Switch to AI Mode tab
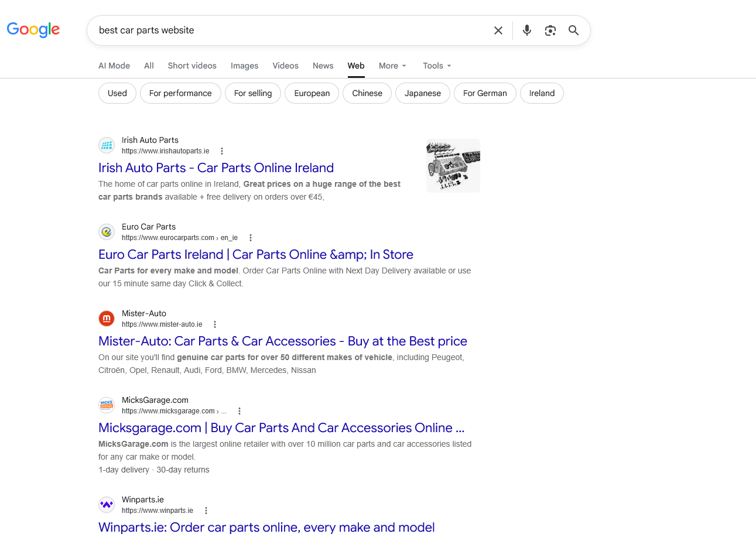Screen dimensions: 756x534 click(x=114, y=66)
